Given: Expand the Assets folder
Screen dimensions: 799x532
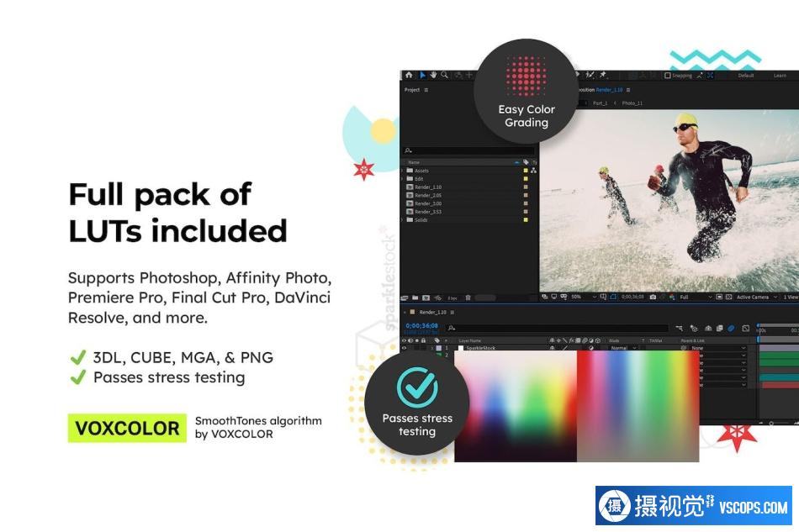Looking at the screenshot, I should point(403,171).
